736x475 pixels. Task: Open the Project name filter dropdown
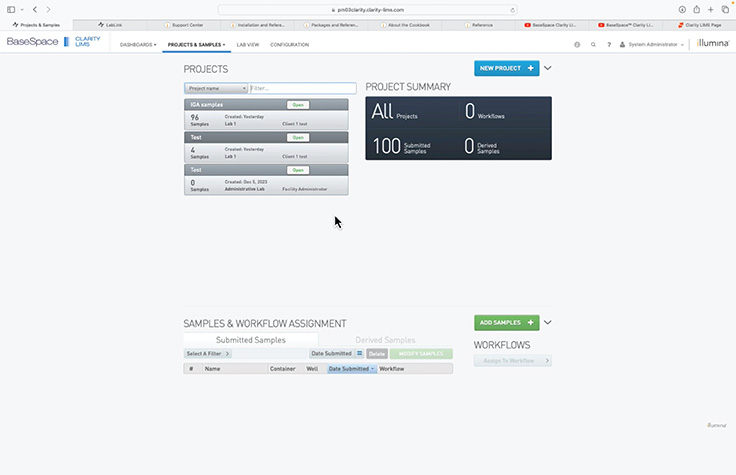216,88
